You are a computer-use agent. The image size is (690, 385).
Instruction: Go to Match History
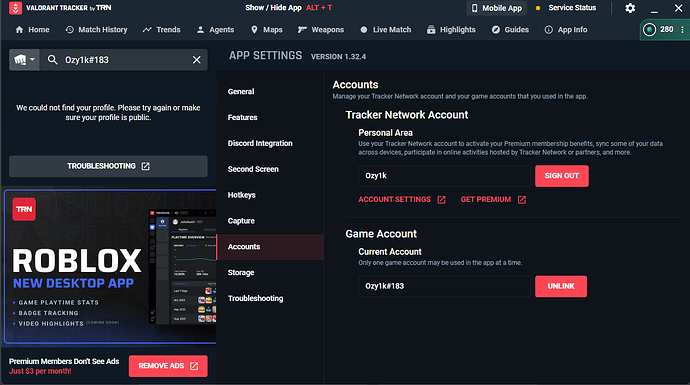pos(96,29)
